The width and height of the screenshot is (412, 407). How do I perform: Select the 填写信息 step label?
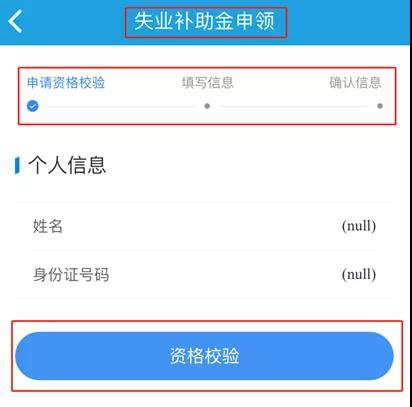click(x=207, y=83)
